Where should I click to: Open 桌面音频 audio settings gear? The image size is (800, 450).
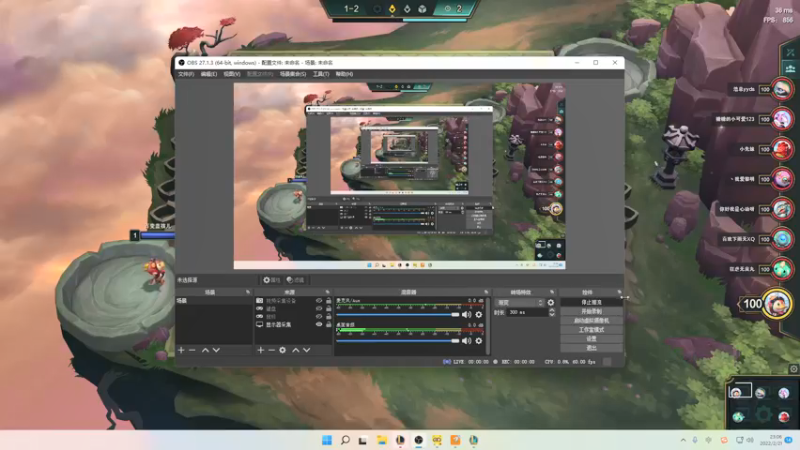click(479, 340)
